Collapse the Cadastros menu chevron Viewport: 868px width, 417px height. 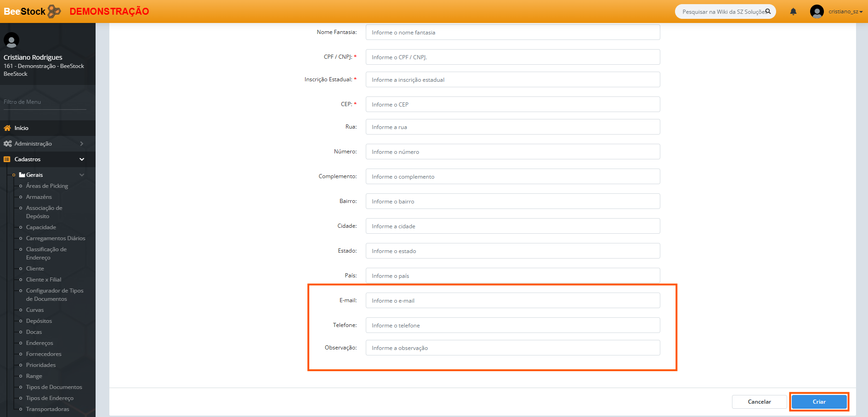[x=82, y=159]
